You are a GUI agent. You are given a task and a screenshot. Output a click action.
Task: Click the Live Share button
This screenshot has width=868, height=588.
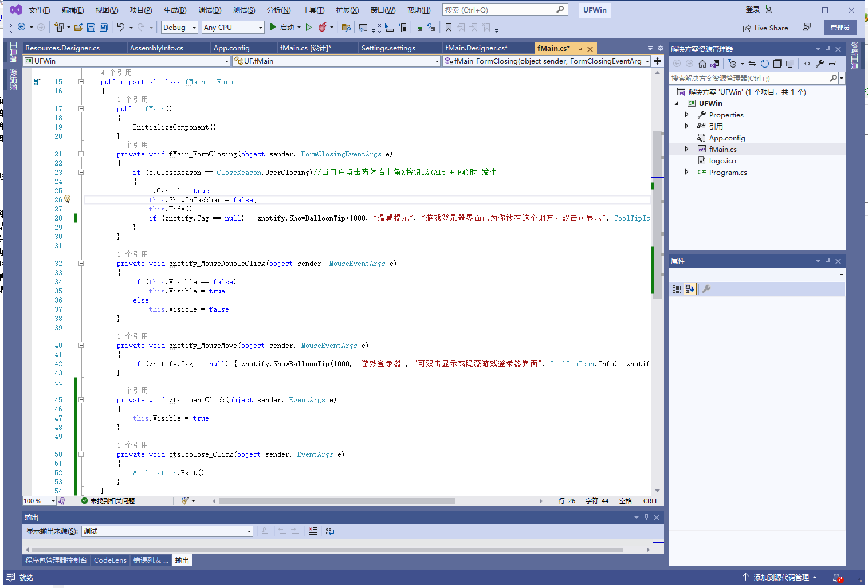click(x=765, y=28)
